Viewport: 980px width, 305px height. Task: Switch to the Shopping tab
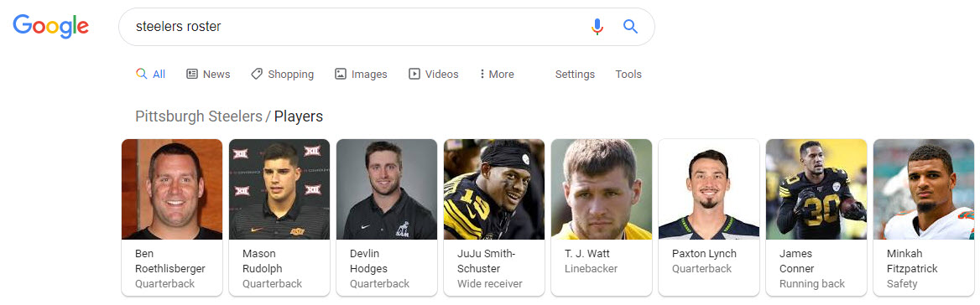coord(282,75)
